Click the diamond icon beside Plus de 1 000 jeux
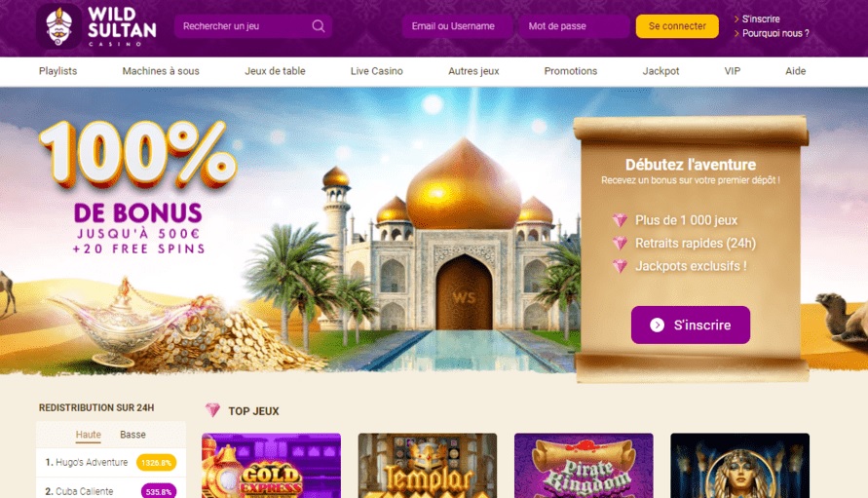This screenshot has width=868, height=498. point(620,220)
